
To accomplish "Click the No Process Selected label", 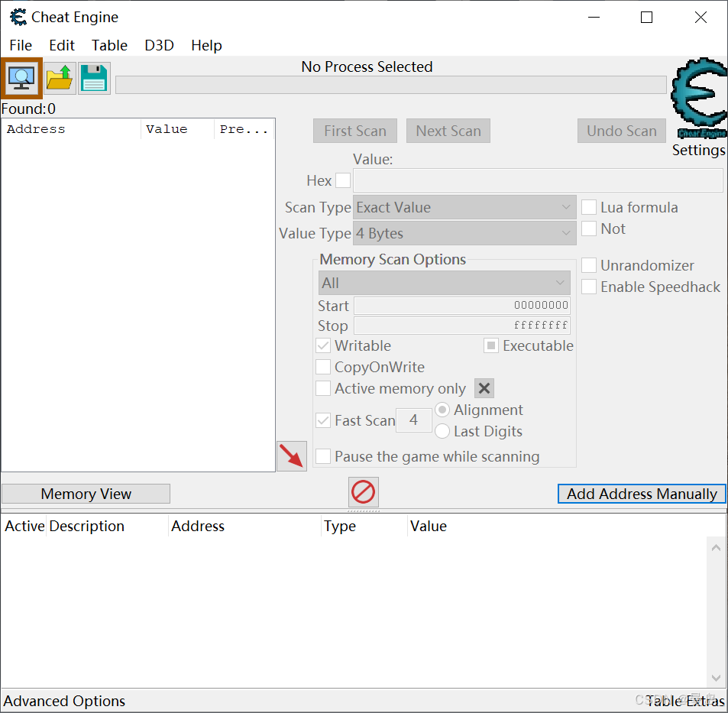I will pos(367,66).
